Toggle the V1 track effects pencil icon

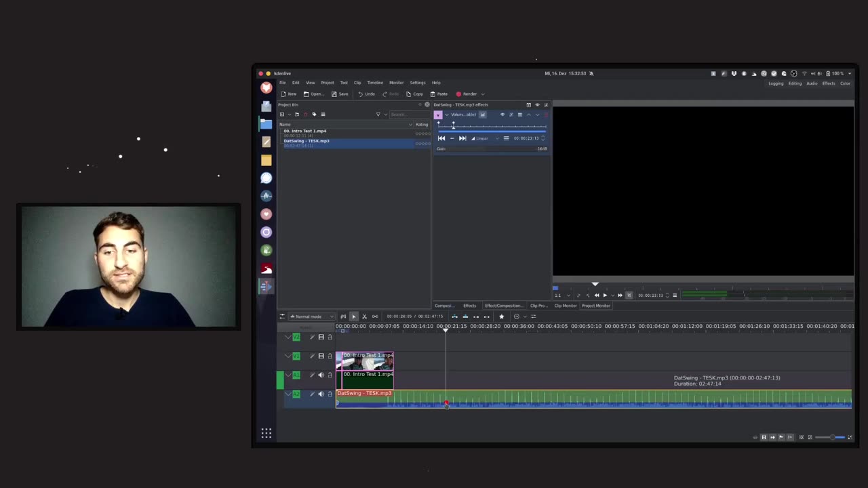tap(312, 356)
